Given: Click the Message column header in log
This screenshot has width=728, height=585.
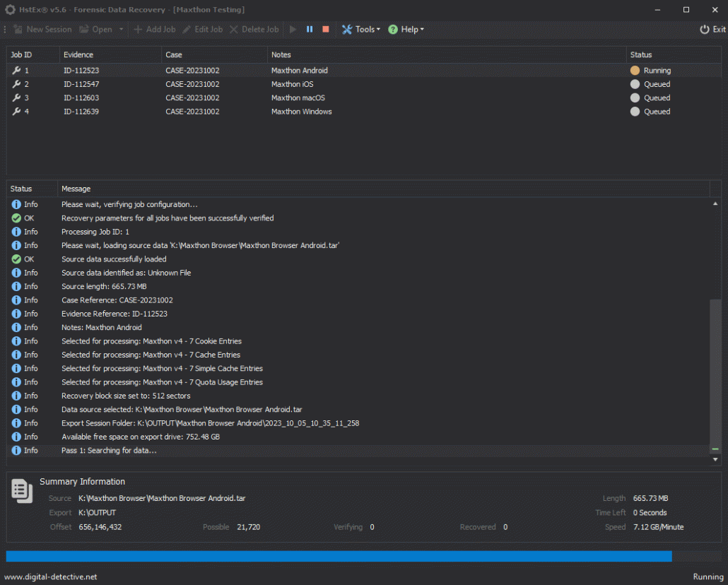Looking at the screenshot, I should coord(384,189).
